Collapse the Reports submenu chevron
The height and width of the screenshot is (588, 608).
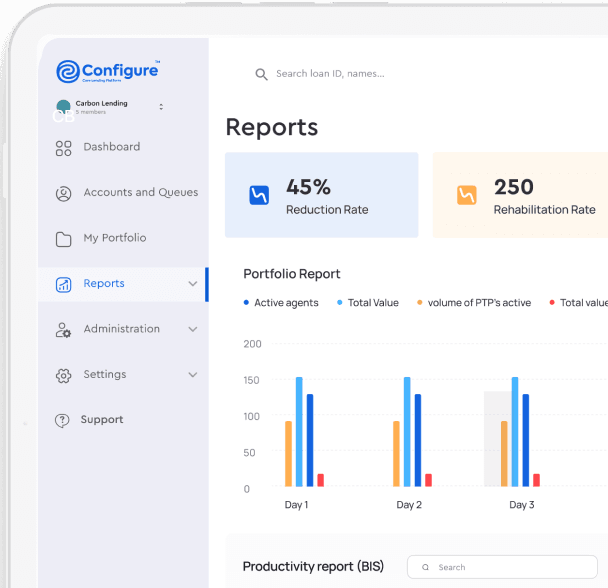pyautogui.click(x=193, y=284)
